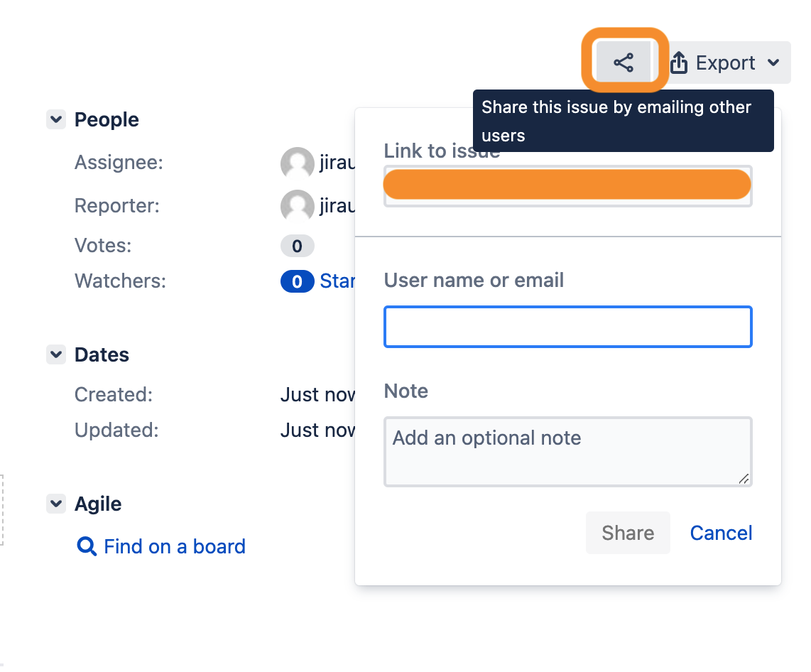This screenshot has width=811, height=672.
Task: Grab the Note textarea resize handle
Action: tap(744, 479)
